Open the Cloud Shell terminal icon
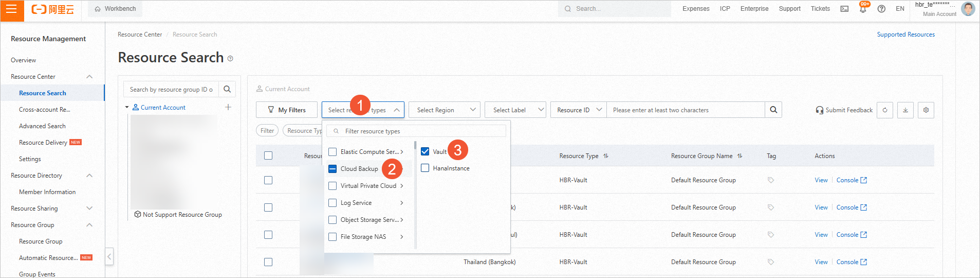The image size is (980, 278). (x=844, y=9)
